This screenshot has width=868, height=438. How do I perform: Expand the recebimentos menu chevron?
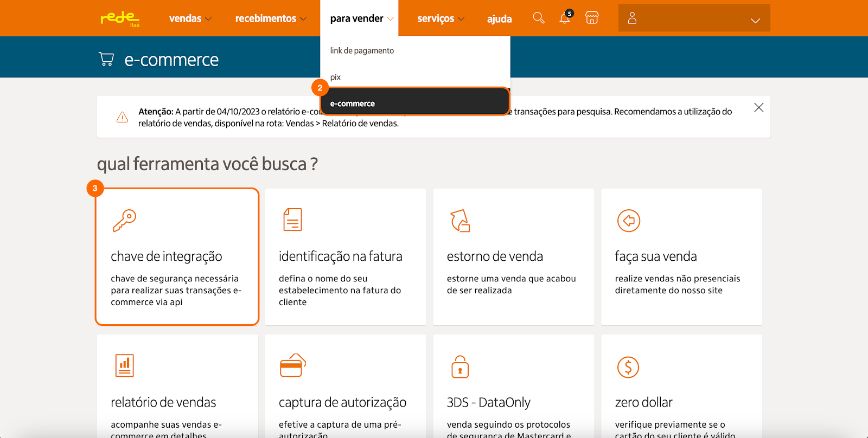(303, 19)
